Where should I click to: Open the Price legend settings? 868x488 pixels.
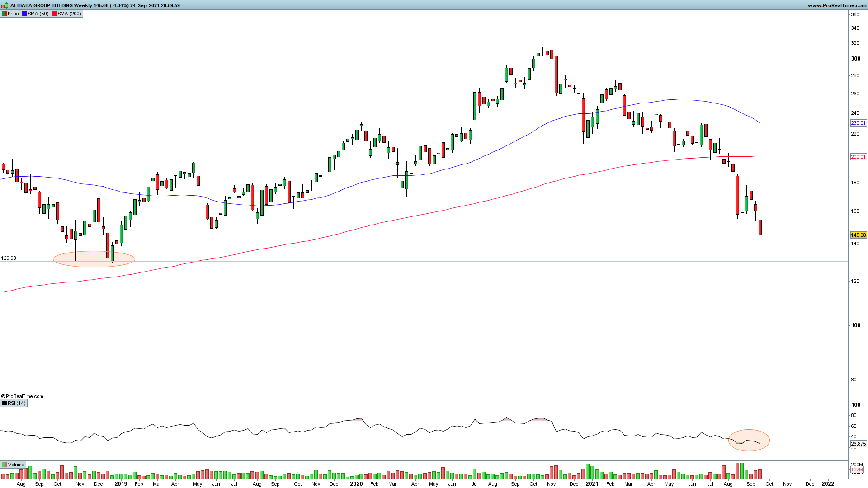click(x=13, y=14)
